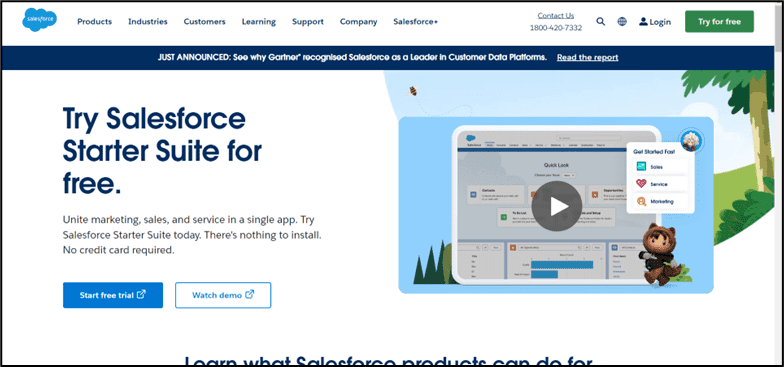The image size is (784, 367).
Task: Go to Salesforce+ in the navigation
Action: pyautogui.click(x=416, y=22)
